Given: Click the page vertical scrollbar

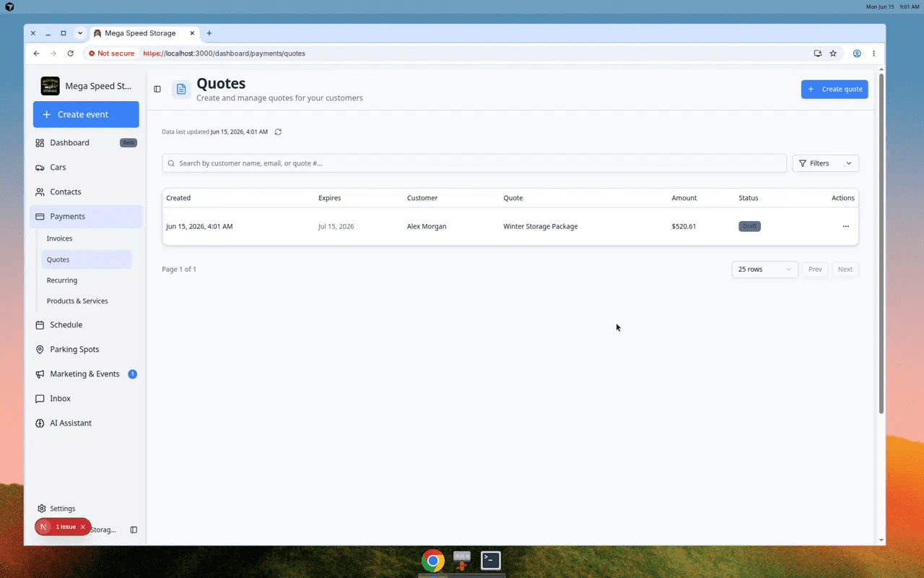Looking at the screenshot, I should coord(881,243).
